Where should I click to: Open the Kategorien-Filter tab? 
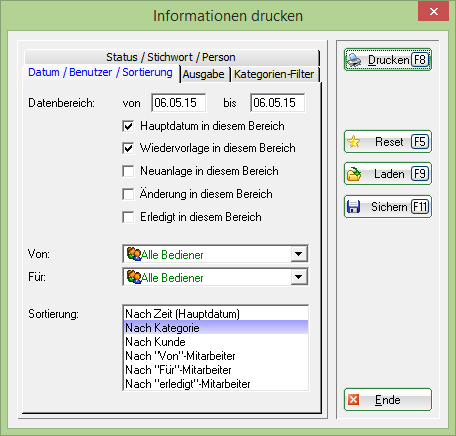coord(274,74)
